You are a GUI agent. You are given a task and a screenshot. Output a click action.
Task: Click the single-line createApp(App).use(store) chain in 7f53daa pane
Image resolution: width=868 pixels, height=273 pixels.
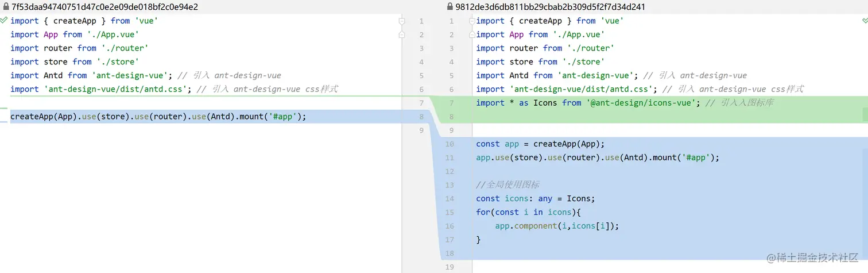click(158, 117)
